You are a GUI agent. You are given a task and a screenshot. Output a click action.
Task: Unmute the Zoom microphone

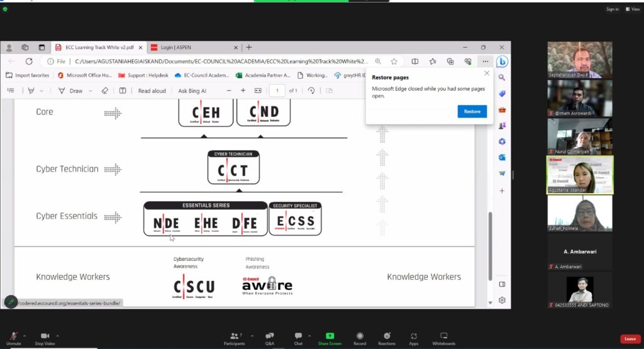pos(13,339)
